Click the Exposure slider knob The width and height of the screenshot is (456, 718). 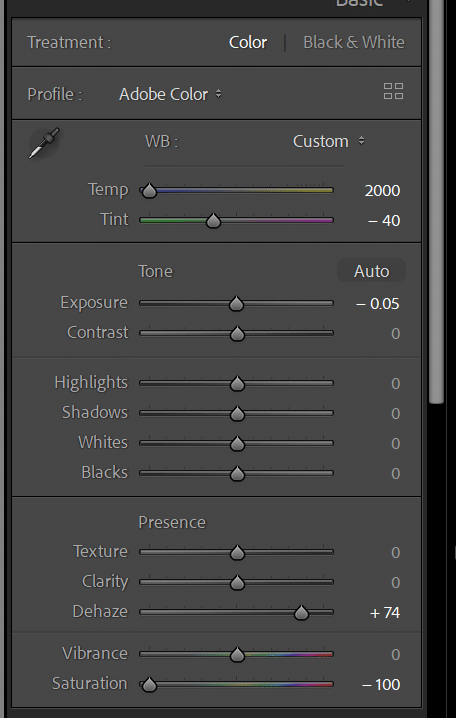(x=236, y=304)
